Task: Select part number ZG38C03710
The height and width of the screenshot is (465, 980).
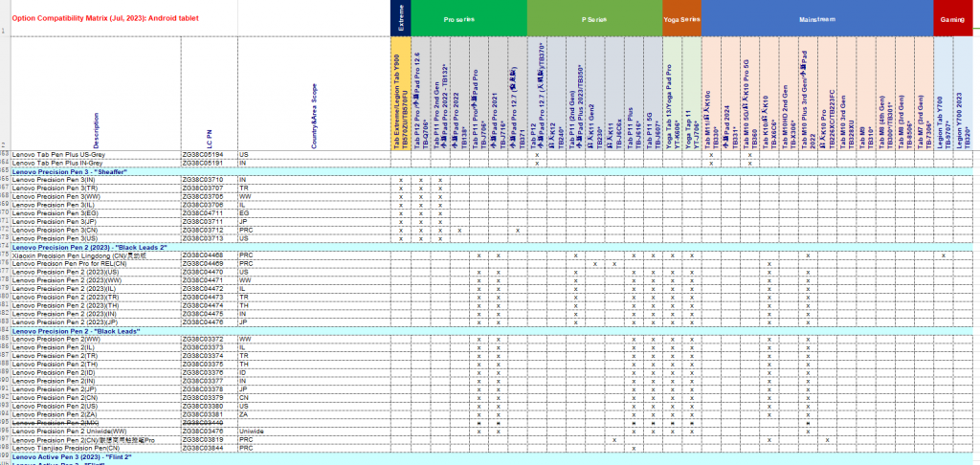Action: (210, 180)
